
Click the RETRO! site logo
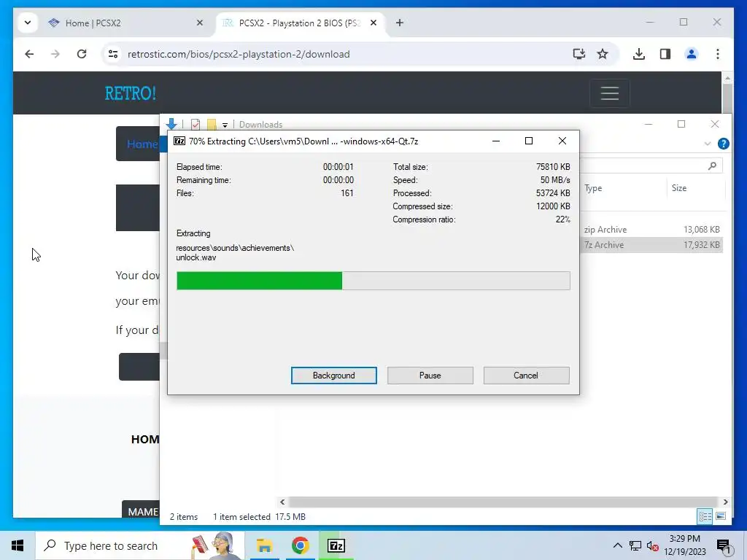point(130,93)
